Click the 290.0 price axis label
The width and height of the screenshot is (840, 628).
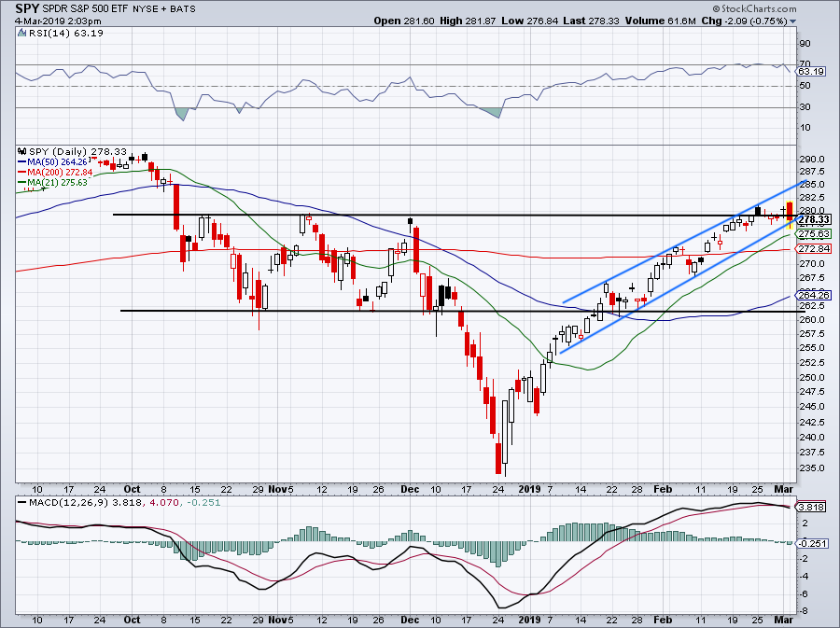pyautogui.click(x=813, y=160)
